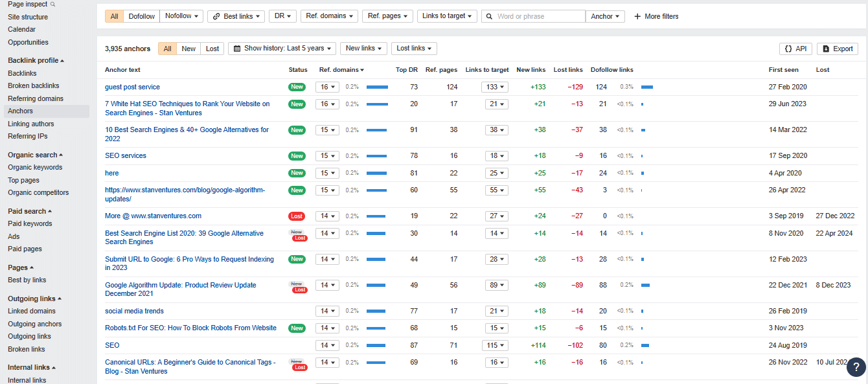868x384 pixels.
Task: Switch anchors view to Lost
Action: (x=212, y=49)
